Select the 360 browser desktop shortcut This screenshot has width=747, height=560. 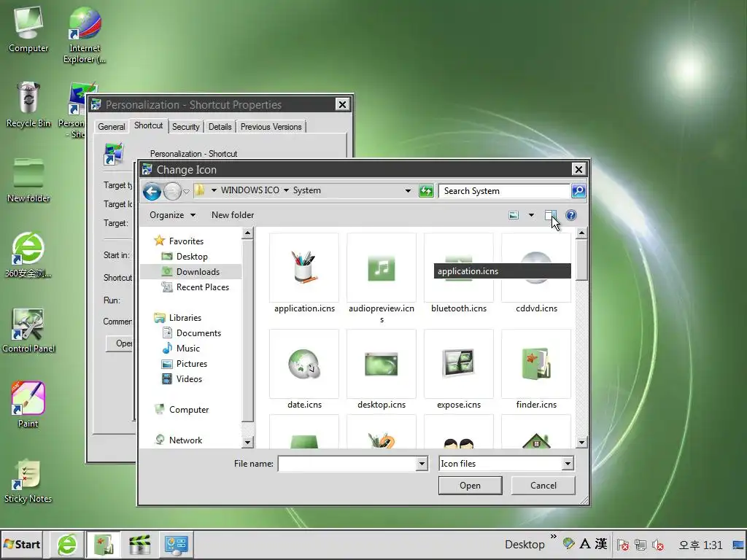[28, 254]
